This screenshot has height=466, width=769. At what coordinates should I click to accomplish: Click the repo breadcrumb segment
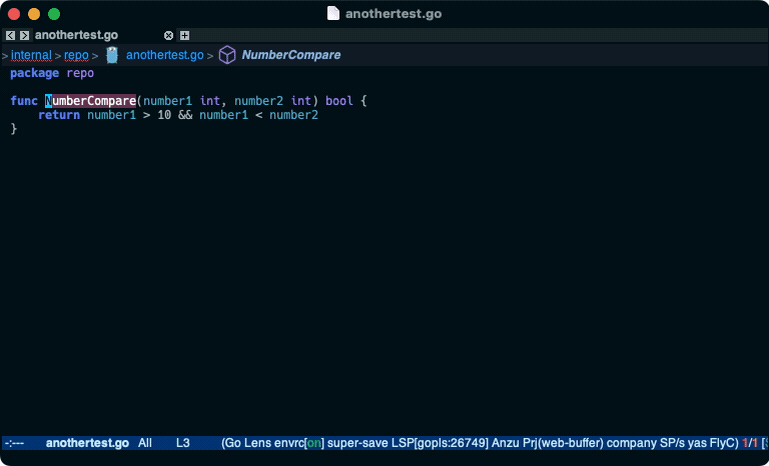pos(76,55)
